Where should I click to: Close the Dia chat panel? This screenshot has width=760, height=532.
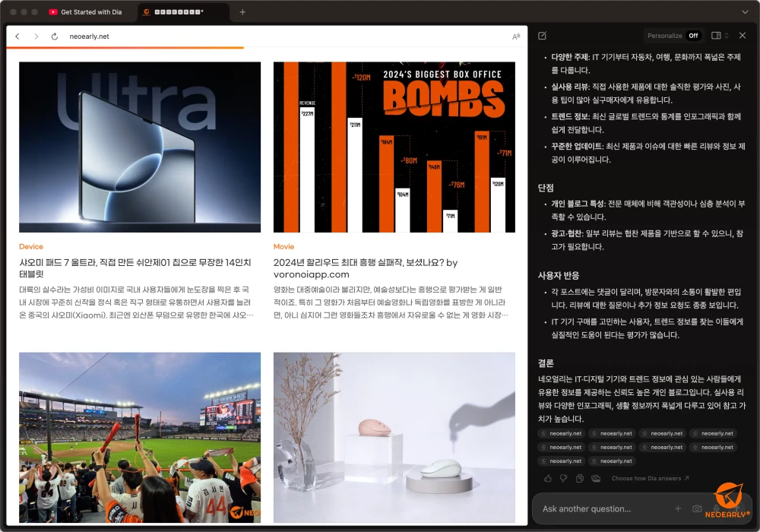pyautogui.click(x=742, y=36)
